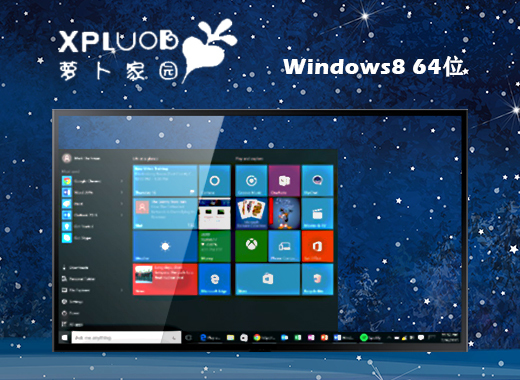Open the red News tile
The width and height of the screenshot is (520, 380).
165,279
